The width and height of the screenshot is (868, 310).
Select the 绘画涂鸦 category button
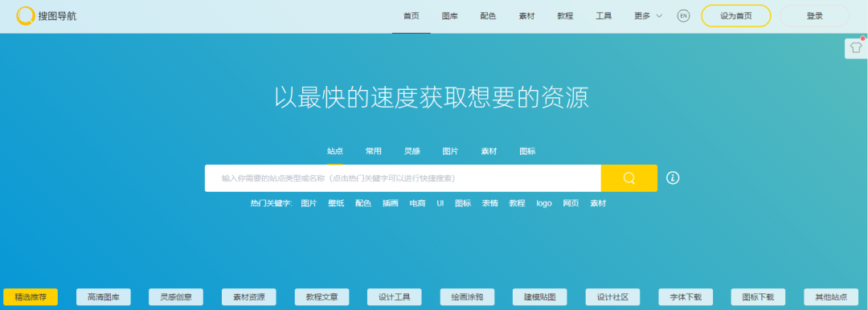point(467,297)
